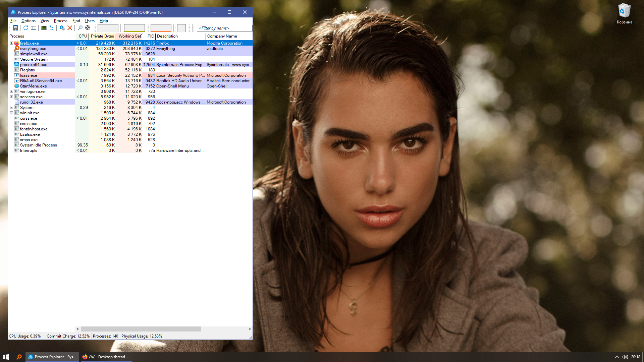Click the red Kill Process icon
The image size is (644, 362).
click(x=70, y=28)
